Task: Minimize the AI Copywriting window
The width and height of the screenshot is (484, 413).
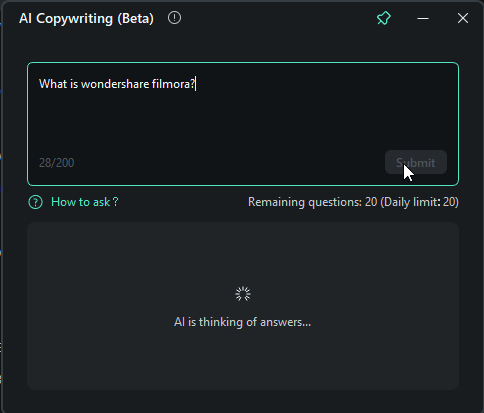Action: [x=423, y=18]
